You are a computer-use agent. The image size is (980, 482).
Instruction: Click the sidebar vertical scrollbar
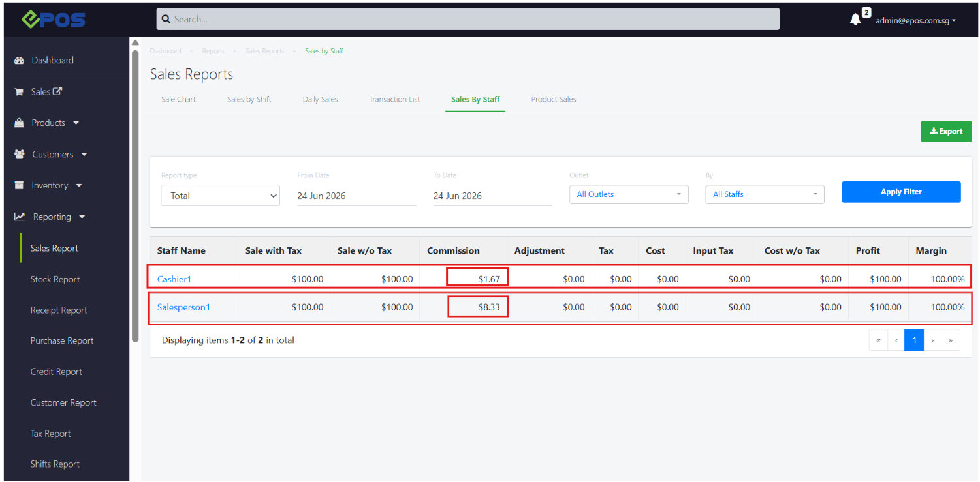point(135,196)
